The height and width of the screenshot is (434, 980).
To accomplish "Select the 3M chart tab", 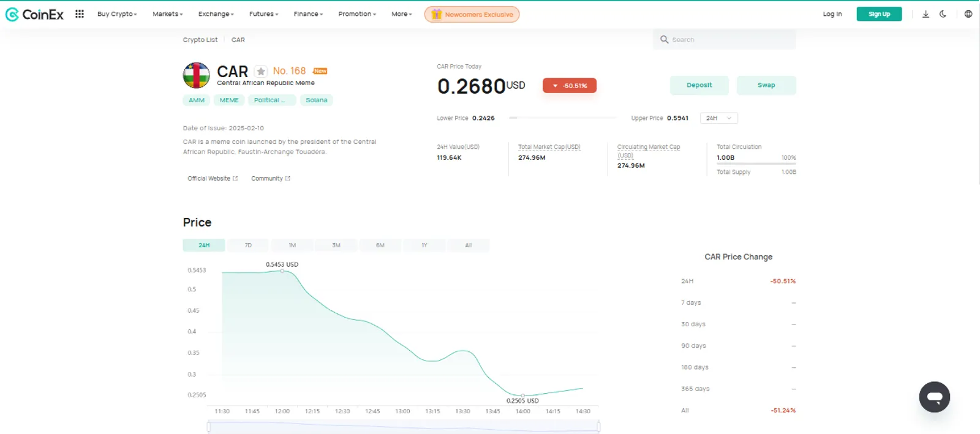I will 336,245.
